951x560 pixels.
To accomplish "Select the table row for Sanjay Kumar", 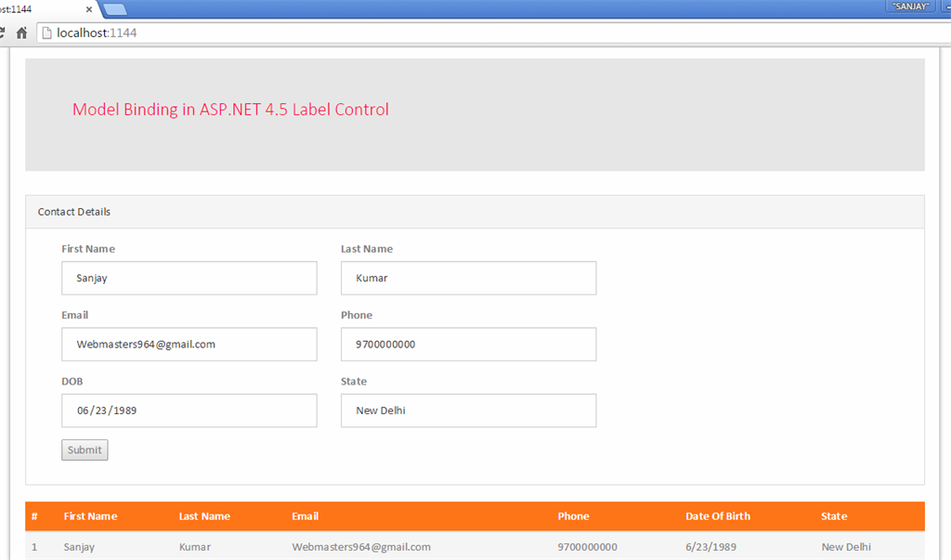I will [x=371, y=547].
